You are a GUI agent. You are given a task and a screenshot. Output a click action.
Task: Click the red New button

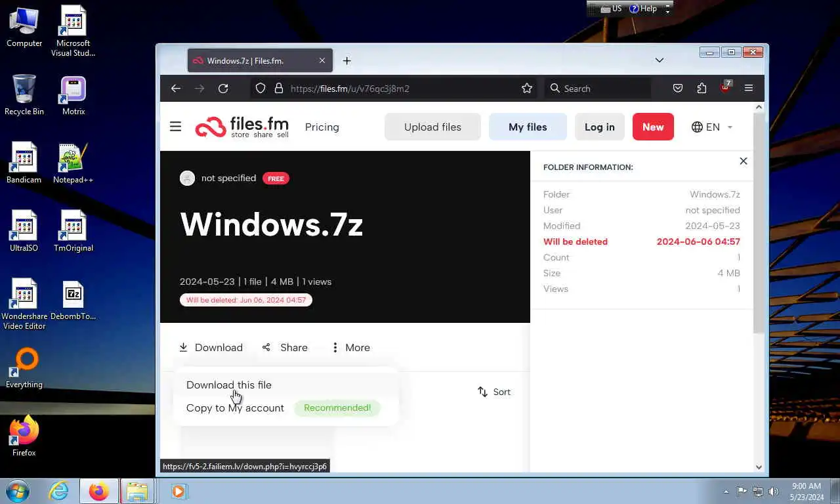653,127
